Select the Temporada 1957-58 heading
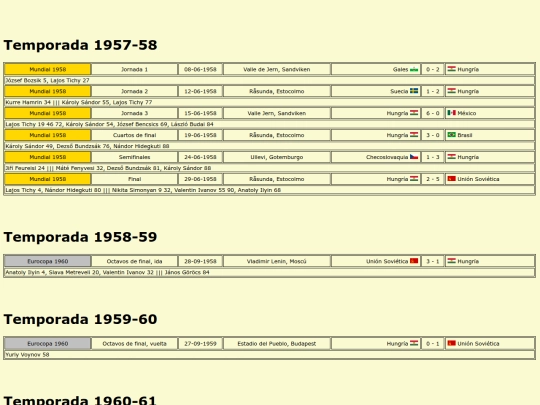The height and width of the screenshot is (405, 540). pos(80,45)
